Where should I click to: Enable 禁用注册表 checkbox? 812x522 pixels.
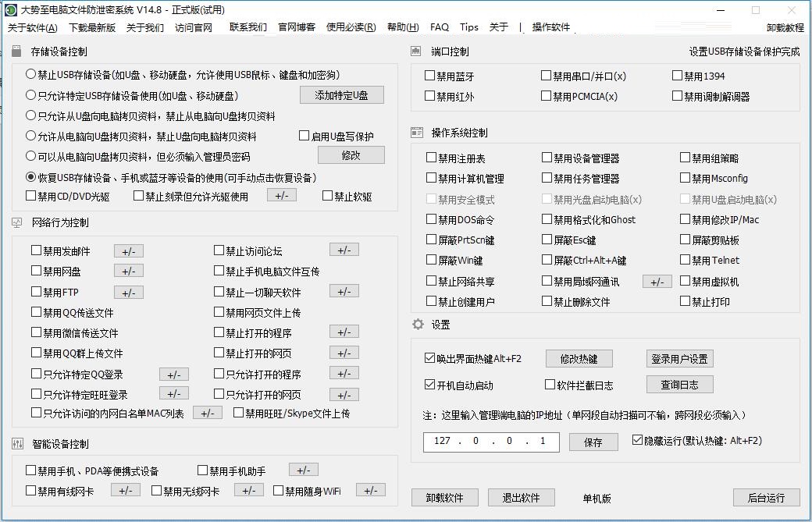click(431, 158)
